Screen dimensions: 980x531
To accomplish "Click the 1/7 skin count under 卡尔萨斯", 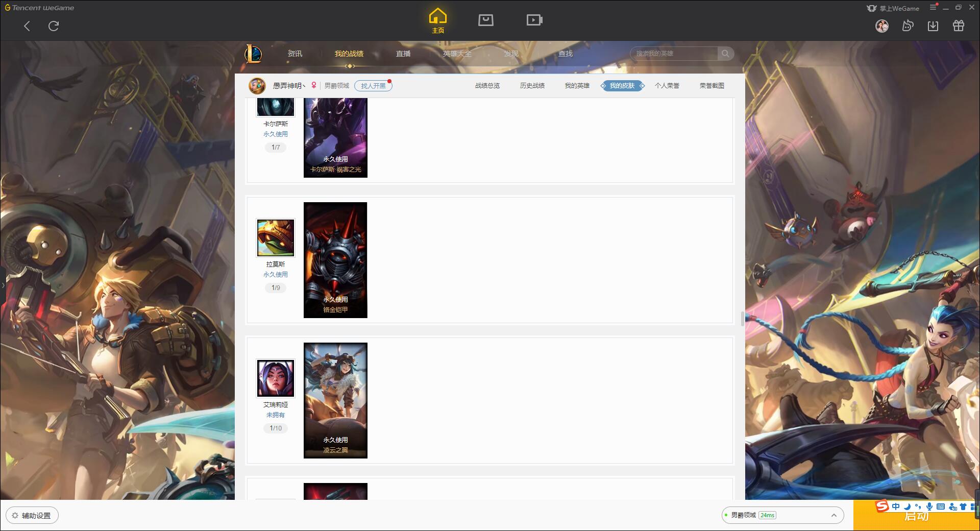I will pyautogui.click(x=276, y=148).
